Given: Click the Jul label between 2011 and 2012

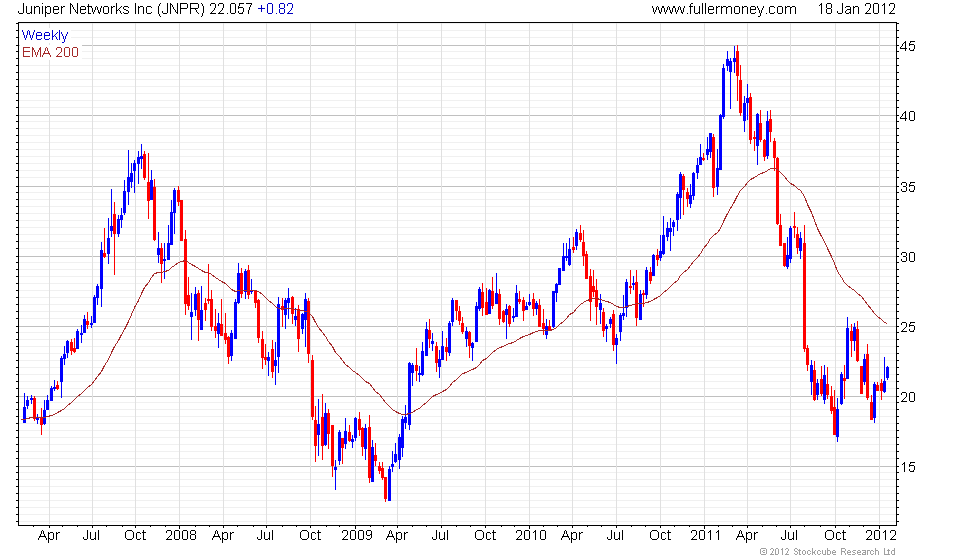Looking at the screenshot, I should coord(789,536).
